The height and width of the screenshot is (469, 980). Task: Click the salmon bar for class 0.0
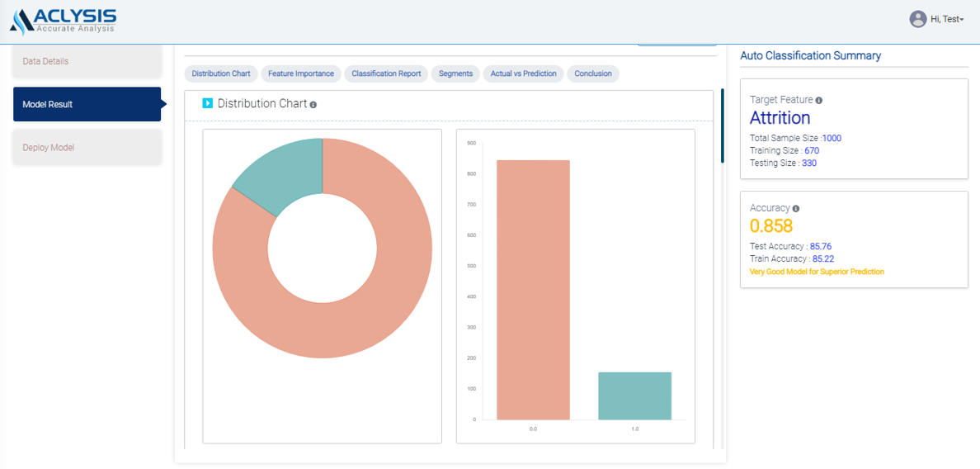click(533, 289)
